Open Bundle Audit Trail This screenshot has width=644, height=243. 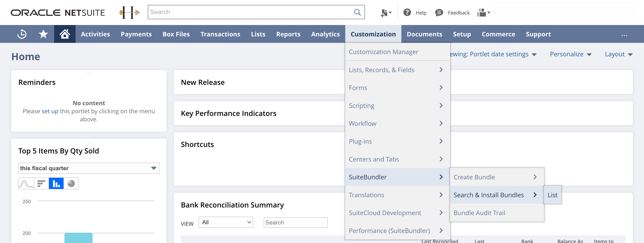point(497,213)
